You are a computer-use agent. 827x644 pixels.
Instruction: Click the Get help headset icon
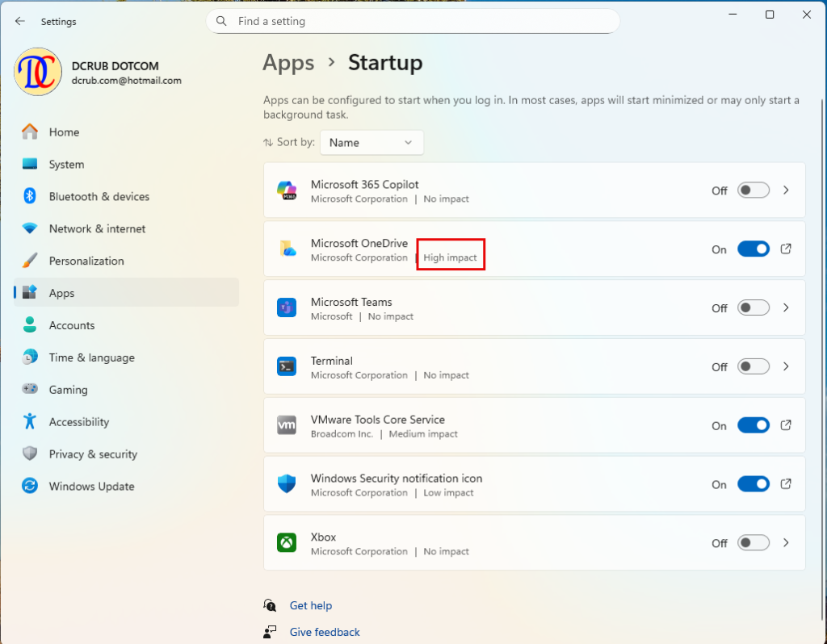click(x=270, y=605)
